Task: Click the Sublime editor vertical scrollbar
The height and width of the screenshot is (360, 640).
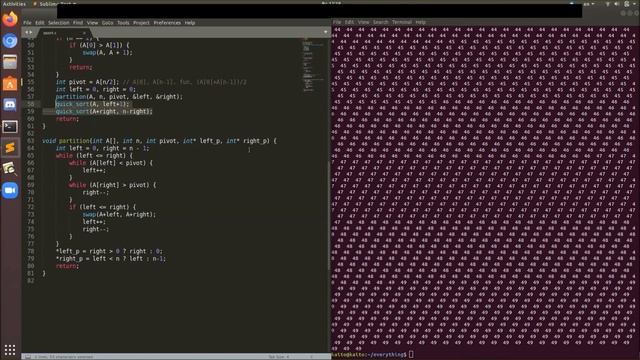Action: point(329,214)
